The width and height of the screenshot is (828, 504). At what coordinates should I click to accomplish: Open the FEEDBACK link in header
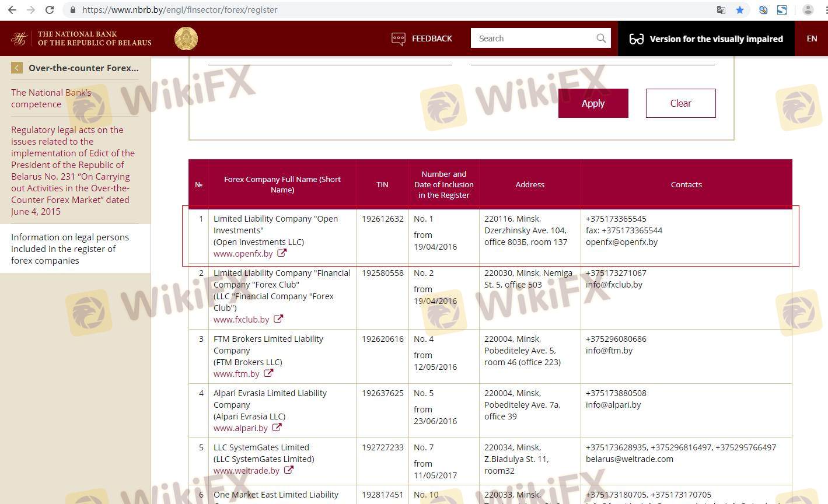[422, 38]
